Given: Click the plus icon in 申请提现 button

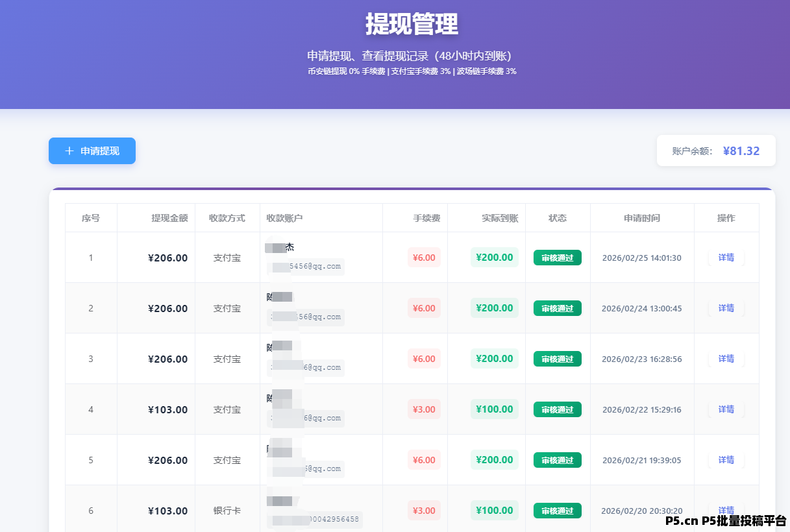Looking at the screenshot, I should coord(69,151).
